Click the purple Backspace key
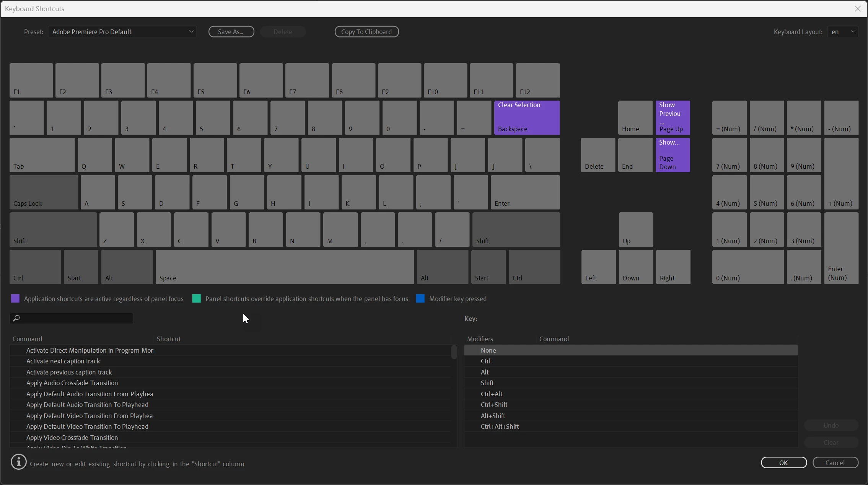This screenshot has width=868, height=485. pos(526,117)
